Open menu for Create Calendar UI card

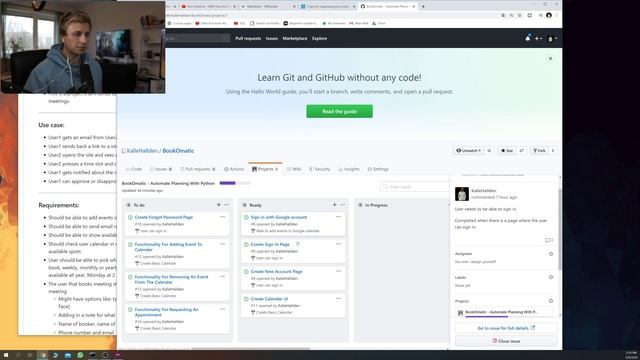[338, 299]
